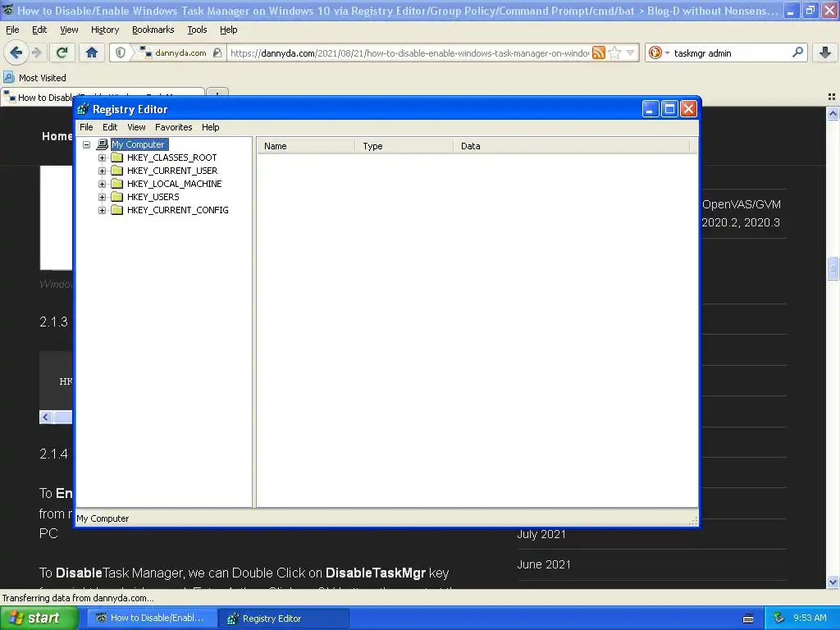Expand HKEY_LOCAL_MACHINE node
This screenshot has width=840, height=630.
pyautogui.click(x=102, y=184)
